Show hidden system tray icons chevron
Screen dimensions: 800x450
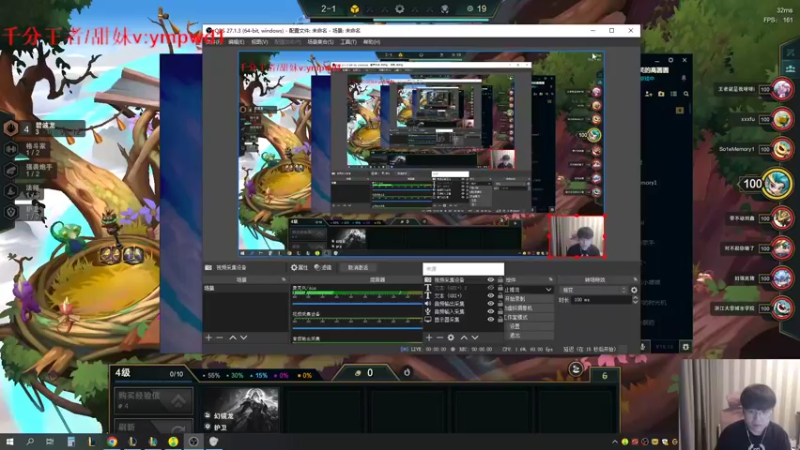(x=615, y=442)
